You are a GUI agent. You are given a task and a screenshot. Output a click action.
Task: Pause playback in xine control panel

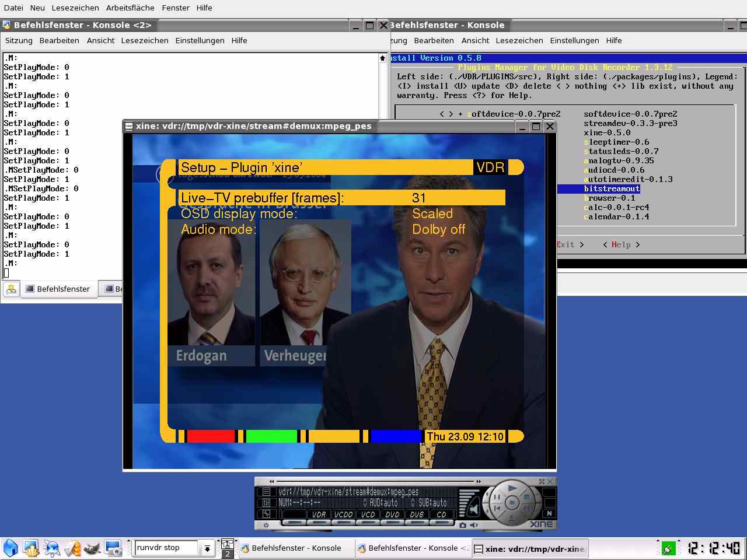pyautogui.click(x=497, y=497)
